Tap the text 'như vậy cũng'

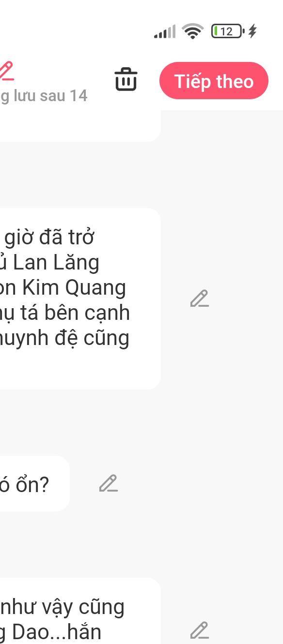63,607
